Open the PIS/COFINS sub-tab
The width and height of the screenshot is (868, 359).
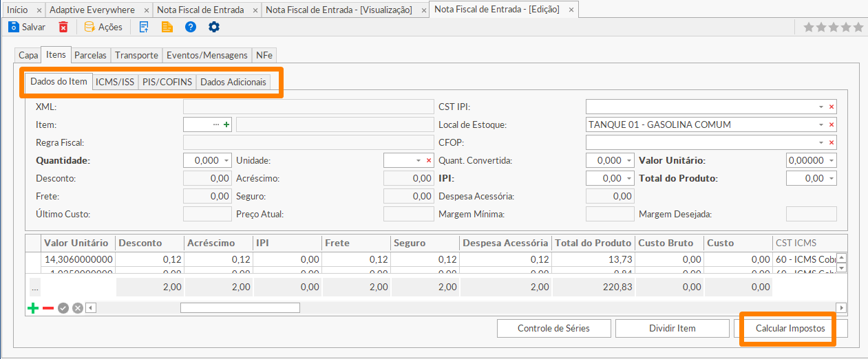[x=167, y=82]
